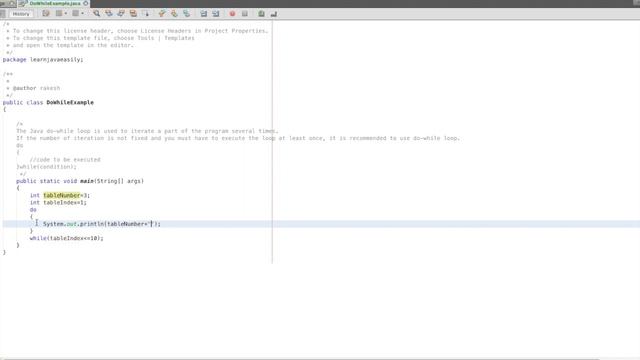Close the DoWhileExample.java tab
The image size is (640, 360).
point(86,3)
